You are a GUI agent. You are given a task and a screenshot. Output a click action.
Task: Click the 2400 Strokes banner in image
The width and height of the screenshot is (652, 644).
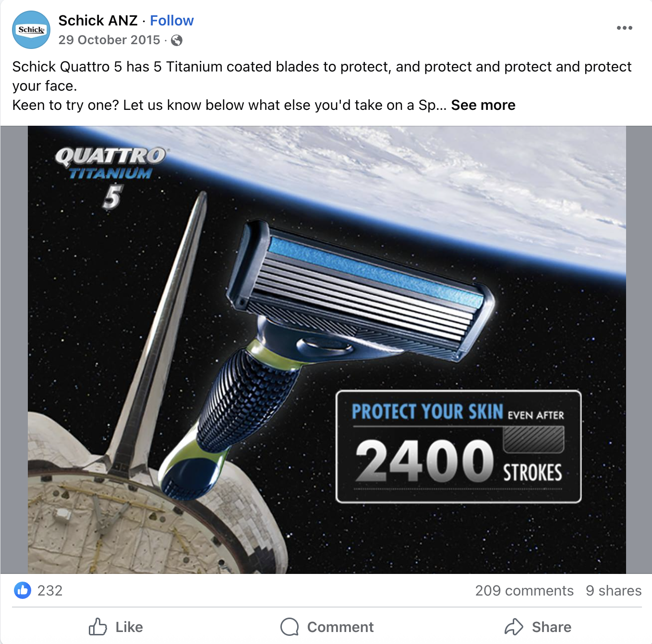pos(459,447)
